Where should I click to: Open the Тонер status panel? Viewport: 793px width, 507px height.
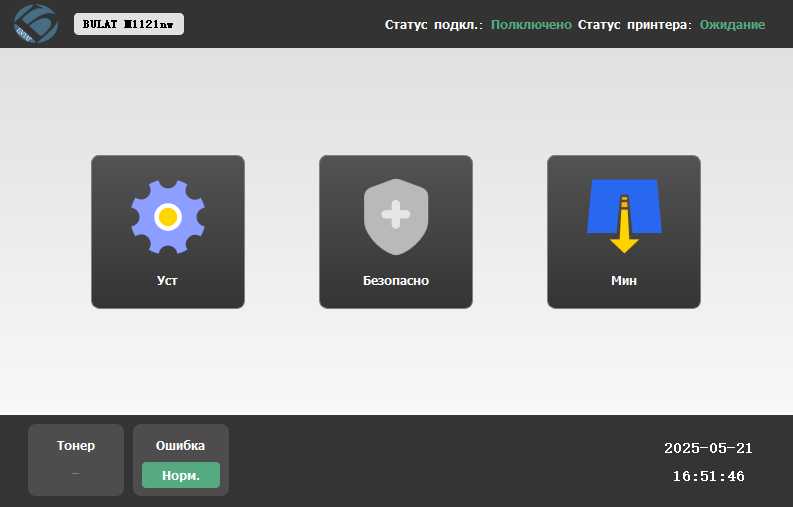tap(76, 460)
